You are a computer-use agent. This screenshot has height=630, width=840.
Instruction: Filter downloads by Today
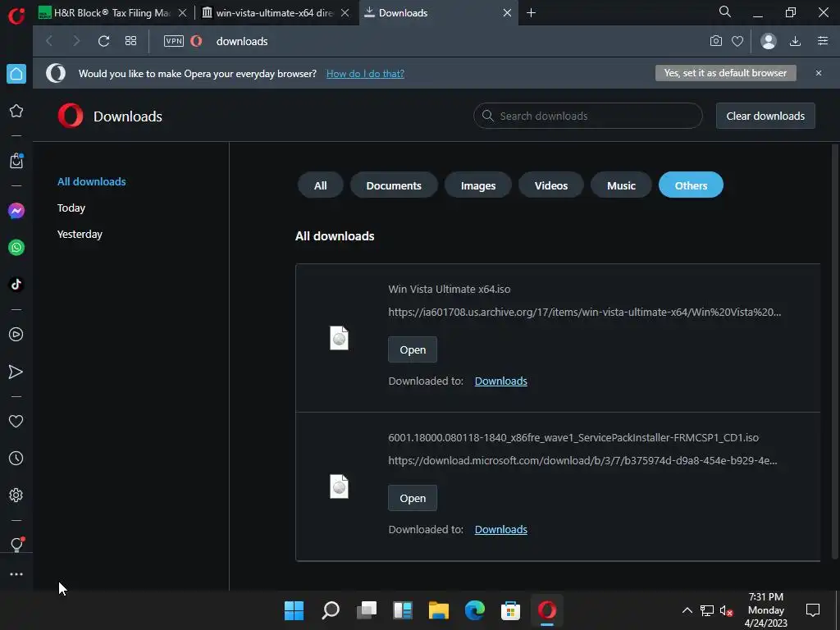(71, 208)
